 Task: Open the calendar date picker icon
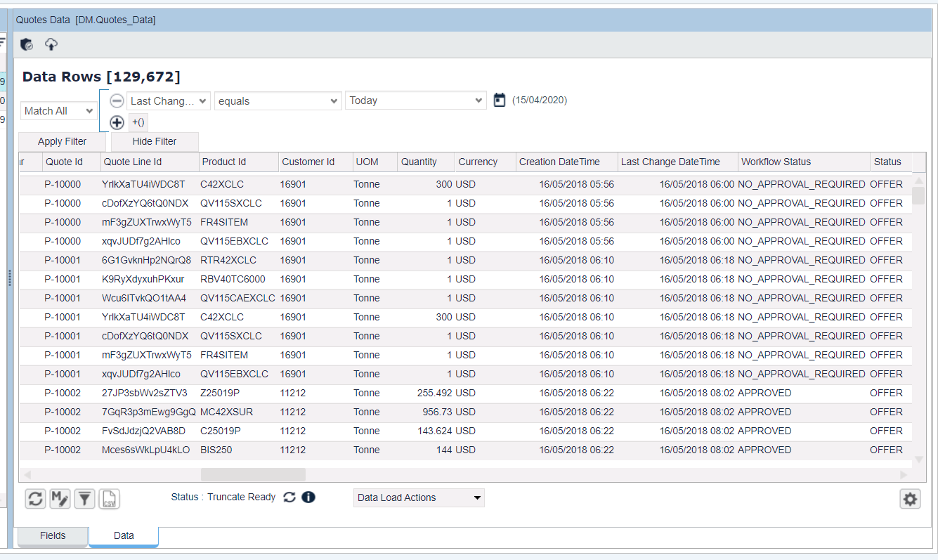pos(500,100)
